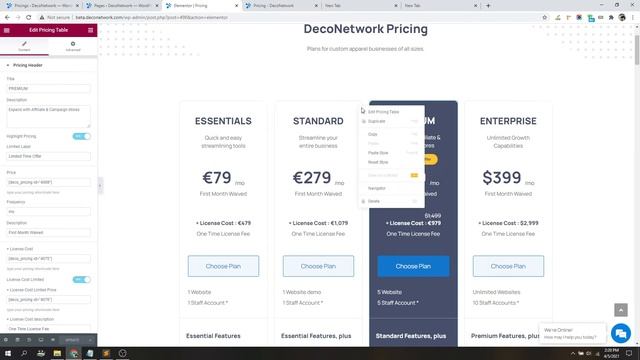Switch to responsive mode icon
Image resolution: width=640 pixels, height=360 pixels.
(x=41, y=340)
